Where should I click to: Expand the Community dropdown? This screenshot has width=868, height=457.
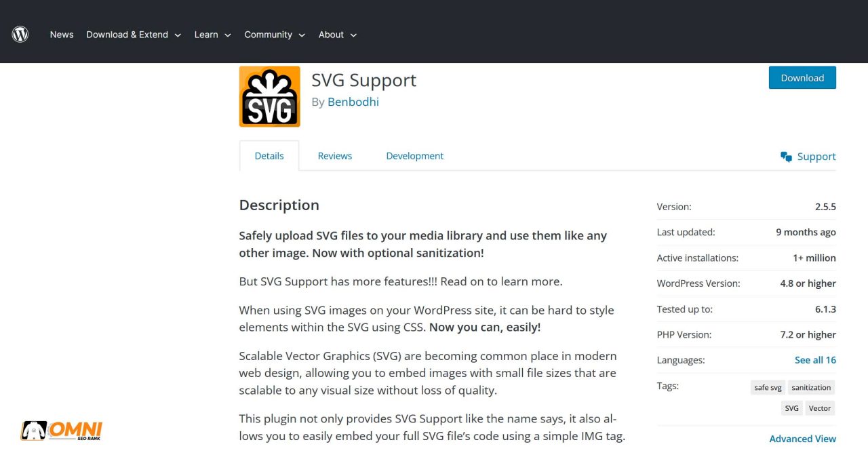274,35
